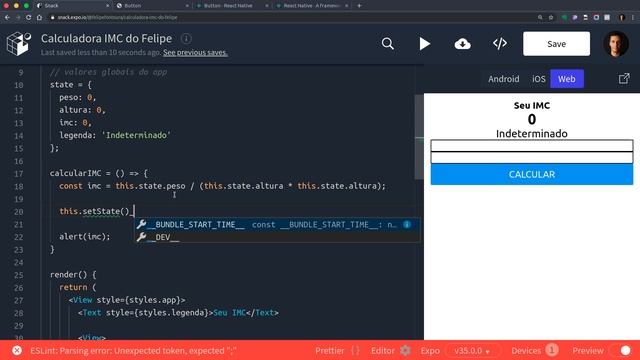Open See previous saves link
This screenshot has height=360, width=640.
(195, 52)
